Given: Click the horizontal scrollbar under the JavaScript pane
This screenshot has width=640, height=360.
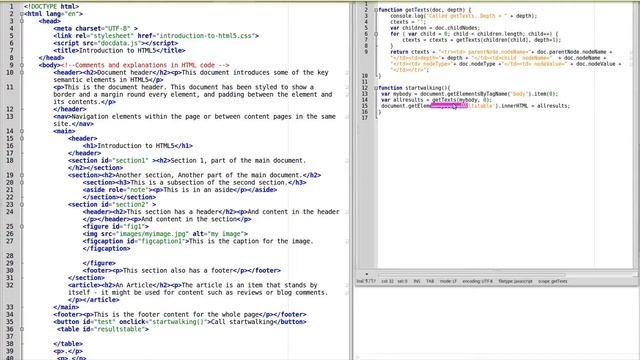Looking at the screenshot, I should point(471,274).
